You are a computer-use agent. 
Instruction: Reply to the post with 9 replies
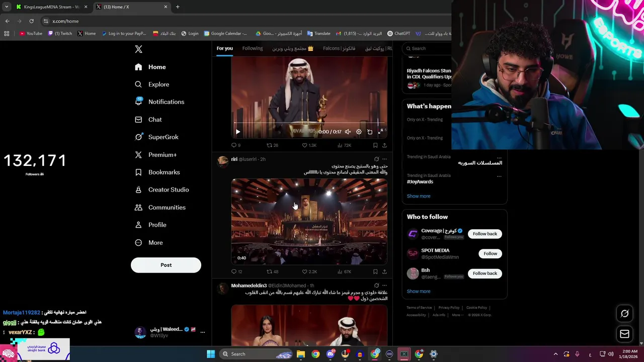(x=235, y=145)
